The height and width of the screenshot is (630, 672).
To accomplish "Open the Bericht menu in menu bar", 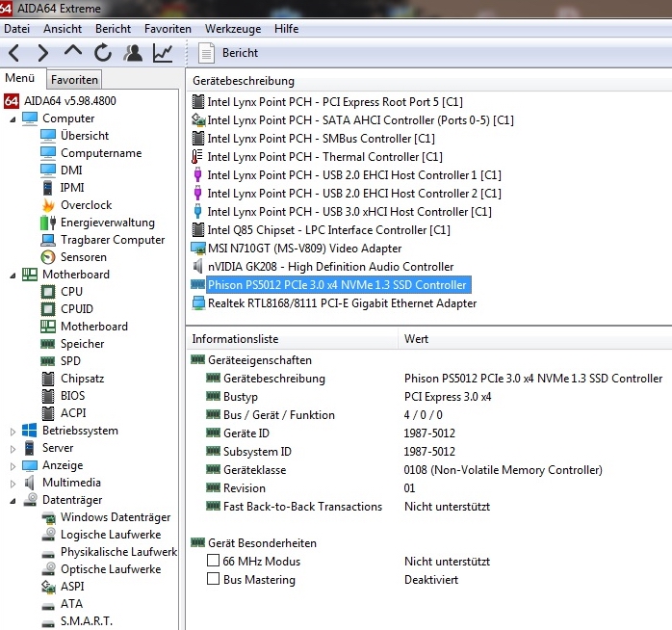I will pos(113,29).
